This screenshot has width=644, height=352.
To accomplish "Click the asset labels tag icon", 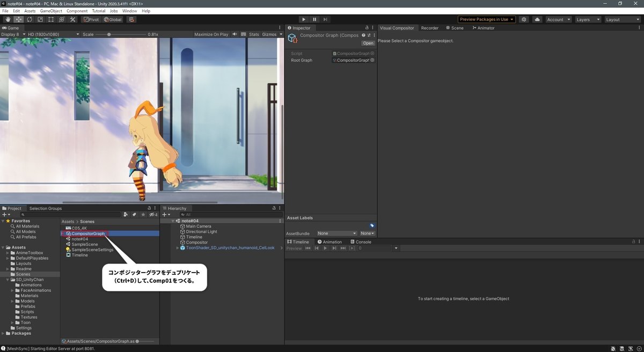I will (372, 225).
